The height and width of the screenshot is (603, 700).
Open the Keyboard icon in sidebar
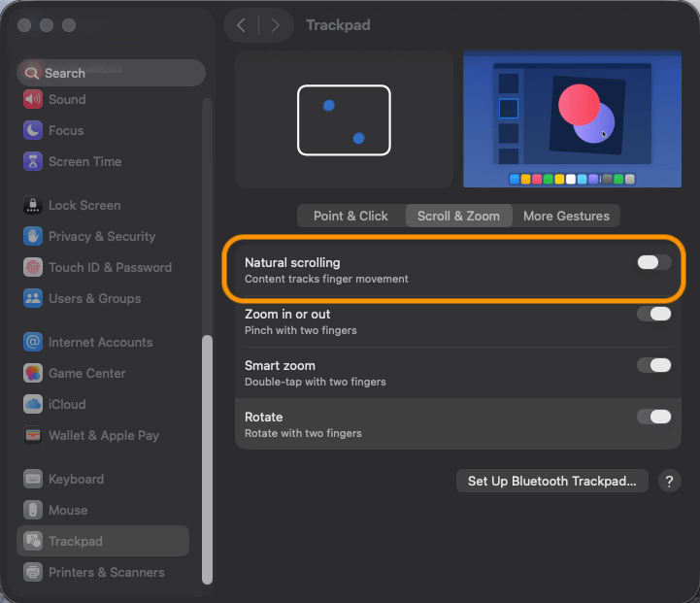(33, 479)
